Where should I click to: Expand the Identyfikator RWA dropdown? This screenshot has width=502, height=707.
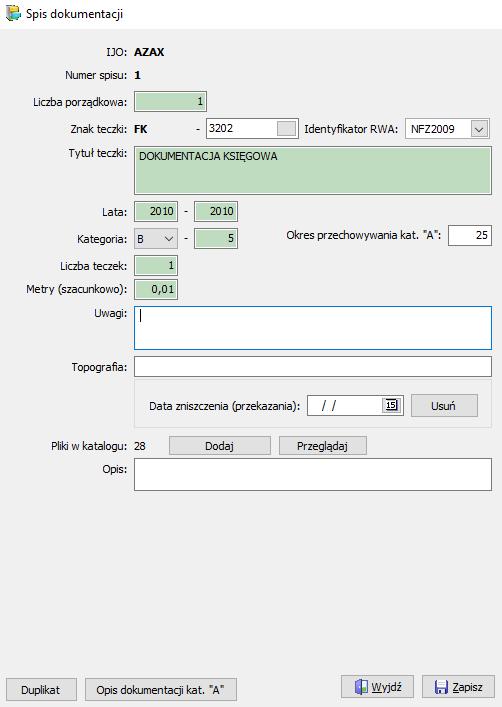tap(479, 129)
